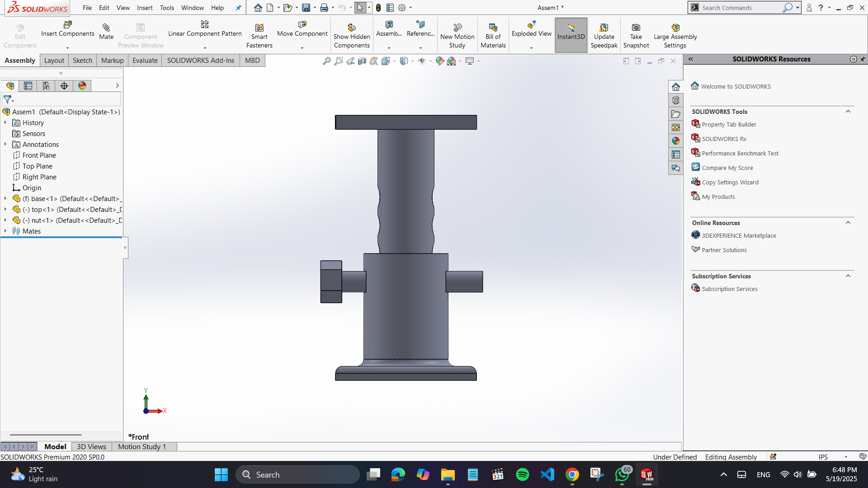Open ConfigurationManager tab icon
Viewport: 868px width, 488px height.
click(x=46, y=86)
